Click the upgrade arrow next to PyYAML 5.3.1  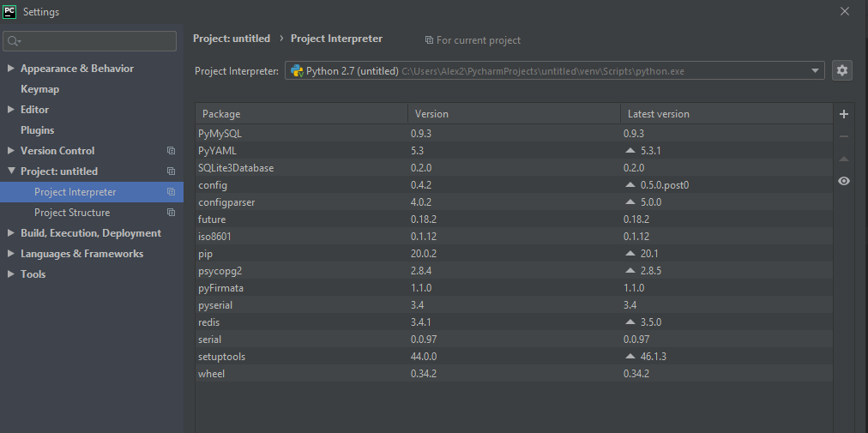tap(630, 151)
